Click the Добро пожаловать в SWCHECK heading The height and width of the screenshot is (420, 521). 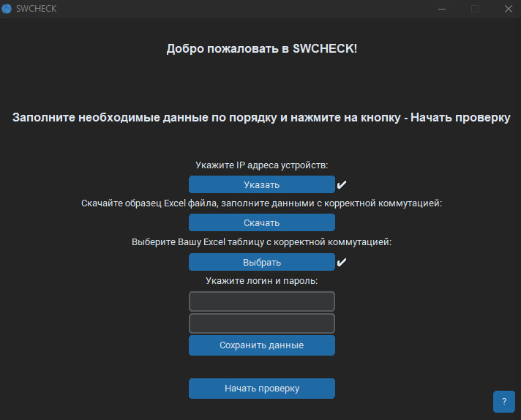coord(261,50)
